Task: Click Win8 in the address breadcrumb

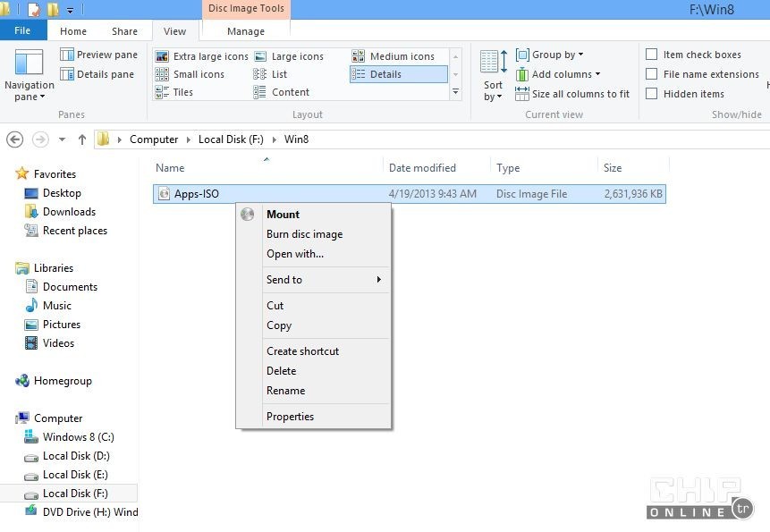Action: click(296, 139)
